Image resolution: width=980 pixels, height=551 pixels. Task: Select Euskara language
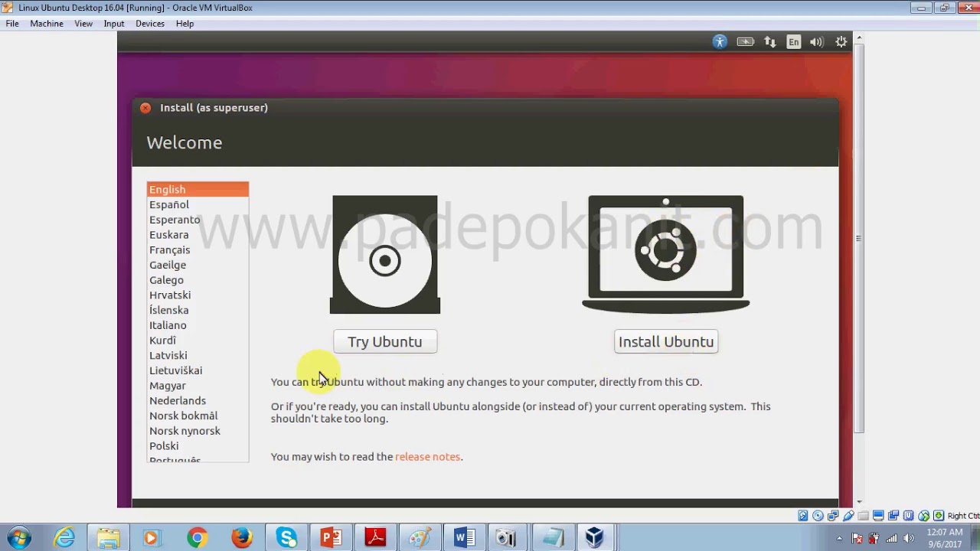[198, 235]
